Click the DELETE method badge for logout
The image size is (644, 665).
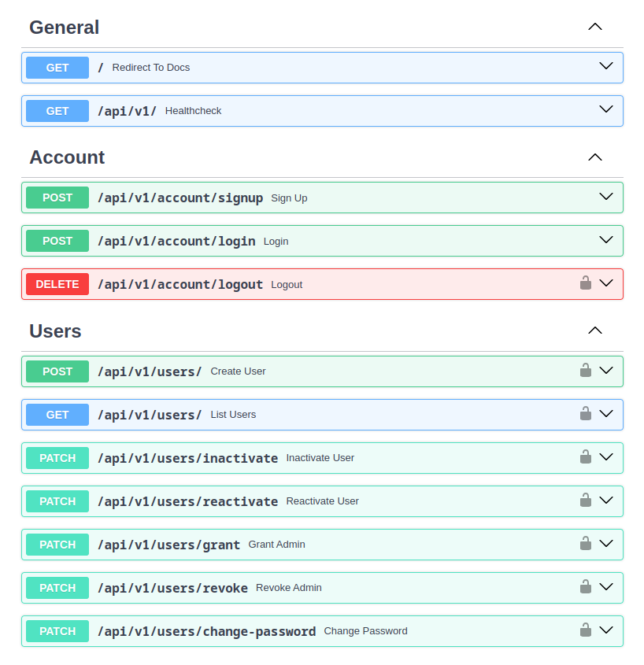(57, 284)
